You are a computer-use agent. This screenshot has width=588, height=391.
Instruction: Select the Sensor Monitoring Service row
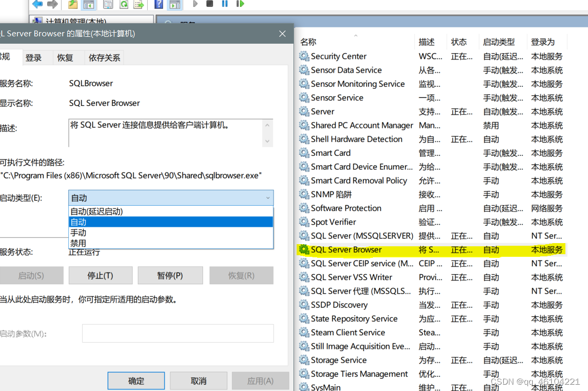432,84
